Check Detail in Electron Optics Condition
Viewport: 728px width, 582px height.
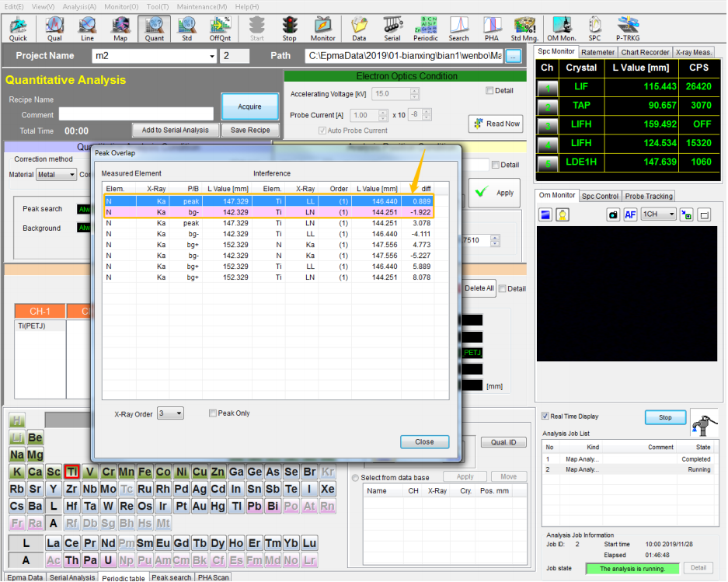point(489,91)
